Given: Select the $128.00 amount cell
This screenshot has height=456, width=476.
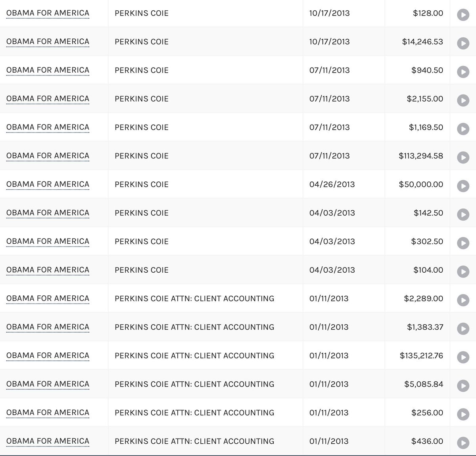Looking at the screenshot, I should tap(417, 13).
